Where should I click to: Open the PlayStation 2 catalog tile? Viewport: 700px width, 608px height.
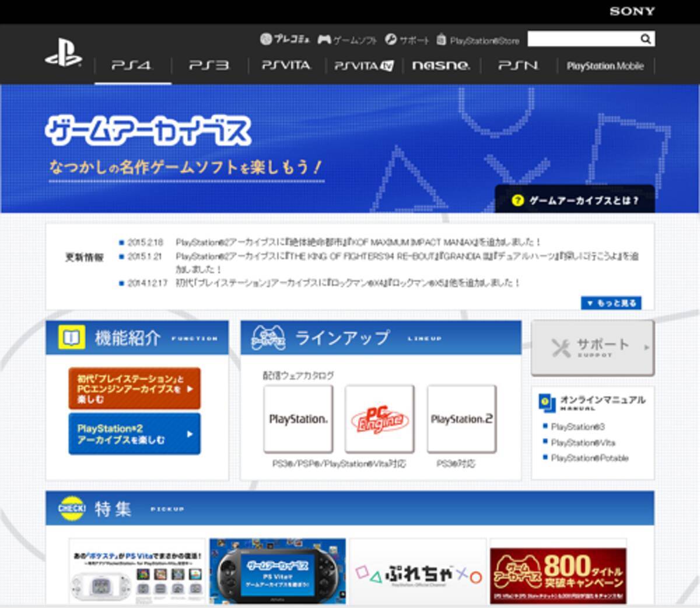coord(461,418)
